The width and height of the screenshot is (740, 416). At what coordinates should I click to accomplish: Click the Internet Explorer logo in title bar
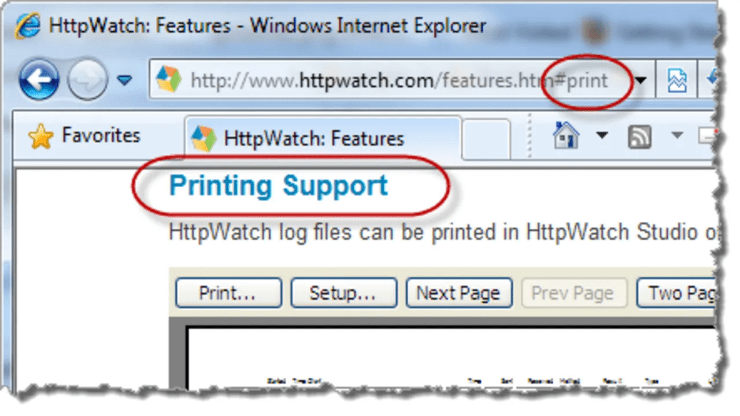[28, 25]
